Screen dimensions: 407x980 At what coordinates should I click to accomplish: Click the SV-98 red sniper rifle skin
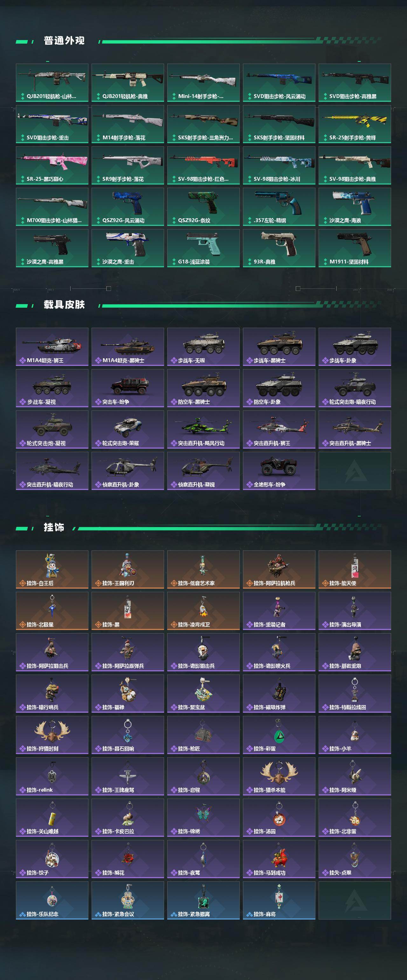tap(203, 165)
